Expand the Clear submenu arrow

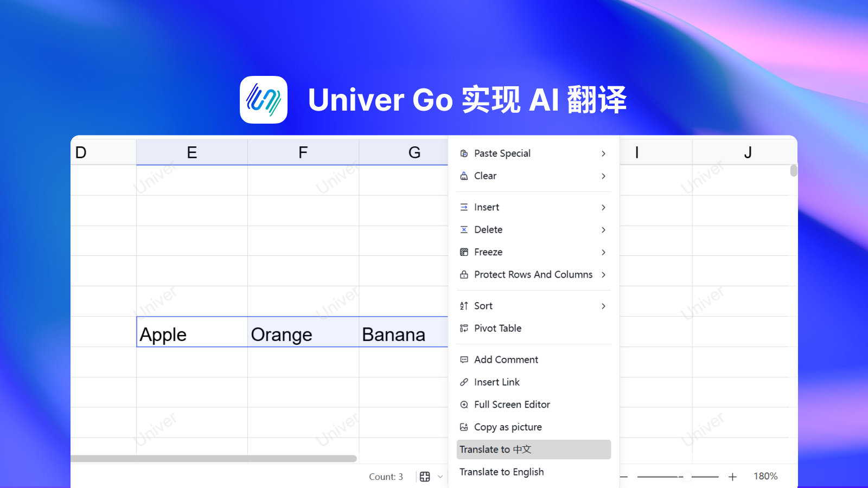point(603,176)
